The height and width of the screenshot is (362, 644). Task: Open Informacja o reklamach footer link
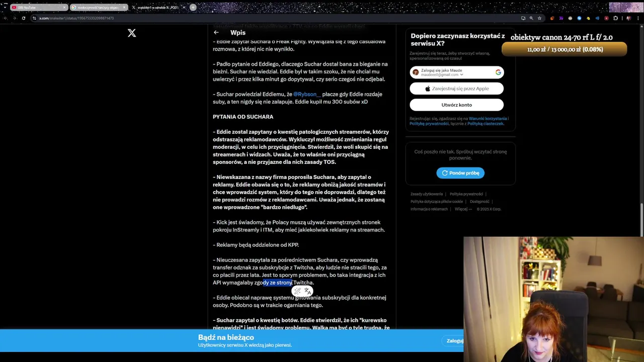(429, 209)
